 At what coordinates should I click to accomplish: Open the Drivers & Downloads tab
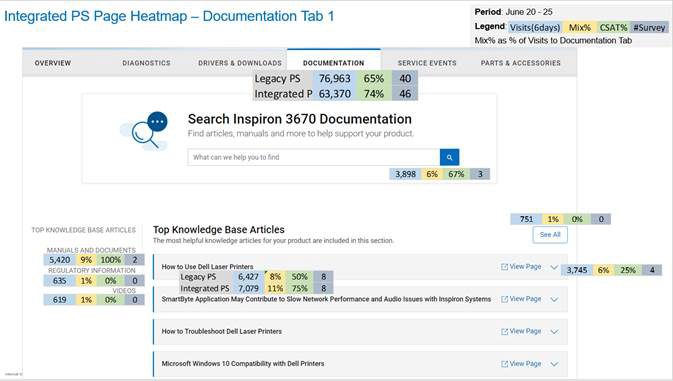(240, 63)
